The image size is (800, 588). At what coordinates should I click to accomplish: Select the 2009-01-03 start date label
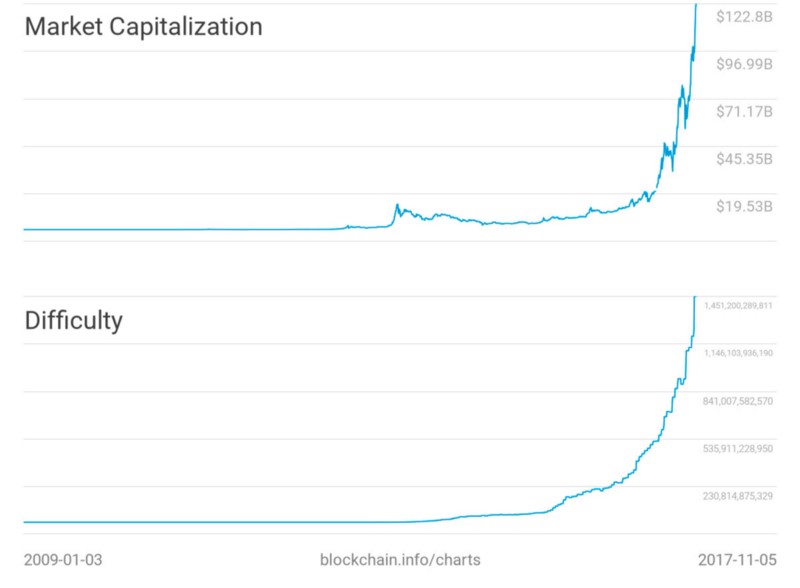pos(62,559)
